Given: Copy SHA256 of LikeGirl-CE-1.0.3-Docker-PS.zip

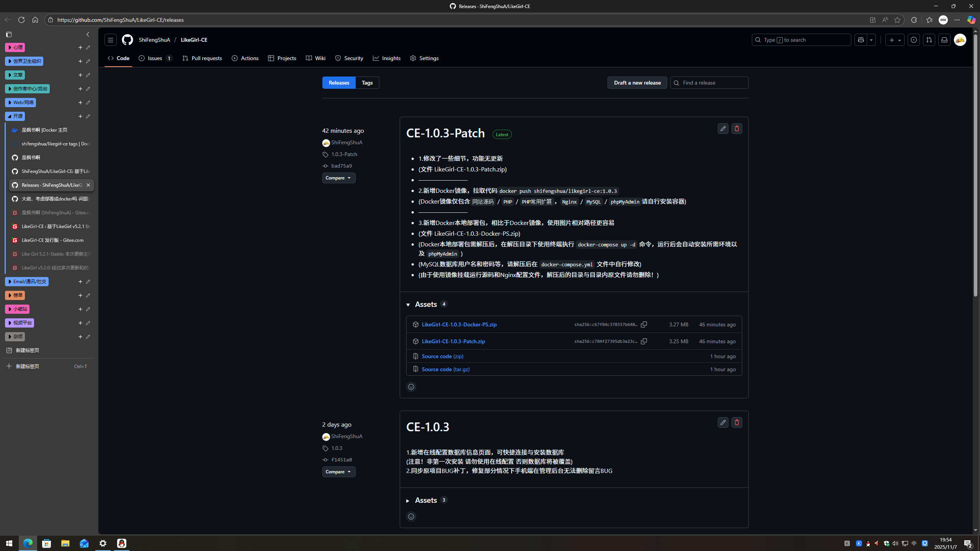Looking at the screenshot, I should point(644,324).
